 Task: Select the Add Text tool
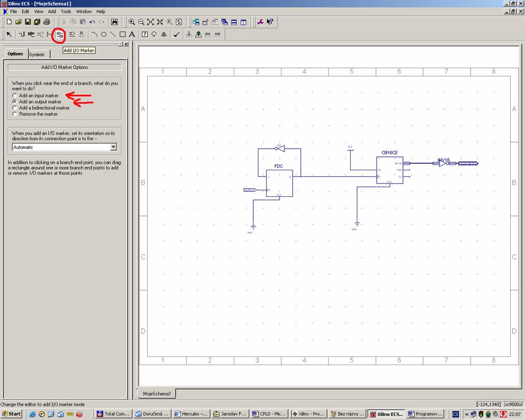(132, 34)
